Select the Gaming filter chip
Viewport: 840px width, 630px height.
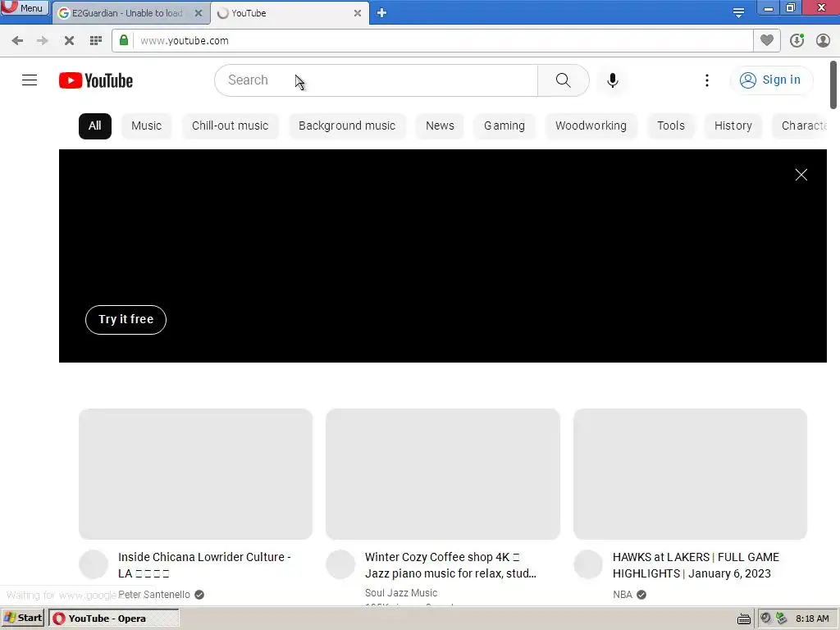pos(504,126)
